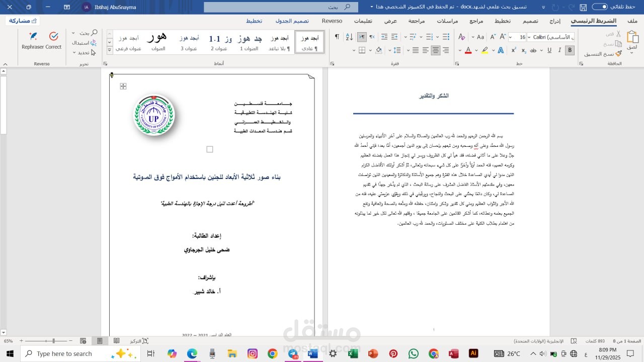Switch to the تصميم (Design) tab
The height and width of the screenshot is (362, 644).
coord(530,21)
